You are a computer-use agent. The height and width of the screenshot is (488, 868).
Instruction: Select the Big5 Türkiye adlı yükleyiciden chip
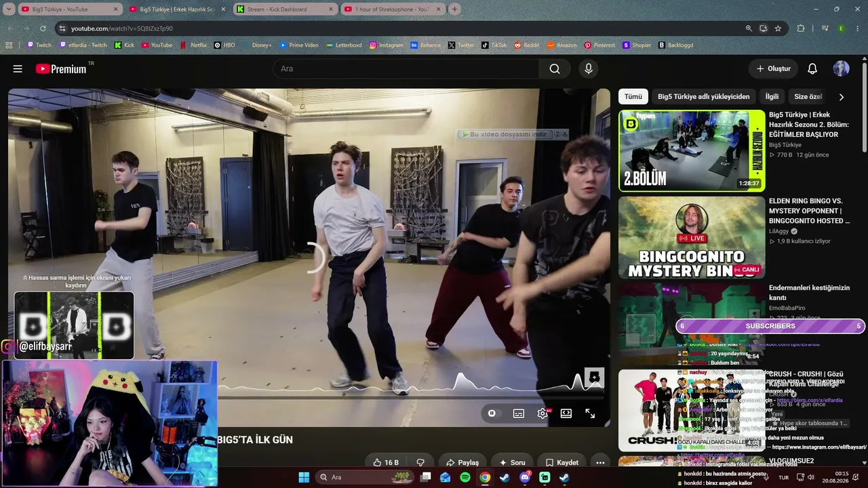tap(704, 97)
